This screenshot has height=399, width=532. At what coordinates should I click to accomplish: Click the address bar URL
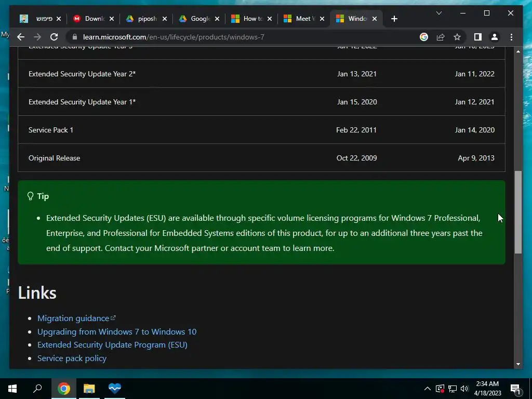coord(174,37)
